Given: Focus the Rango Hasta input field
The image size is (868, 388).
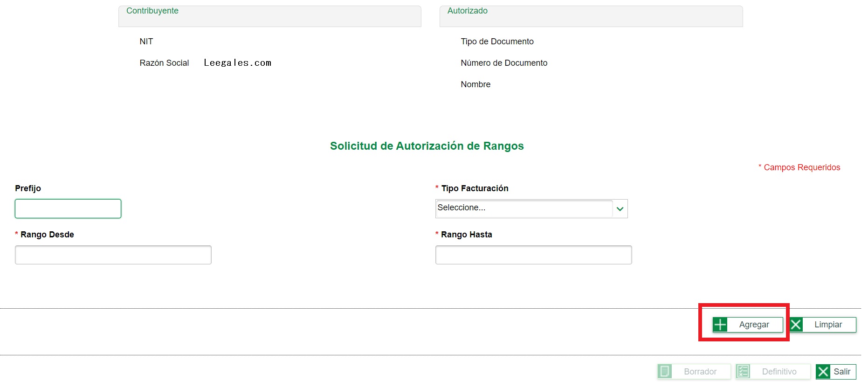Looking at the screenshot, I should click(533, 255).
